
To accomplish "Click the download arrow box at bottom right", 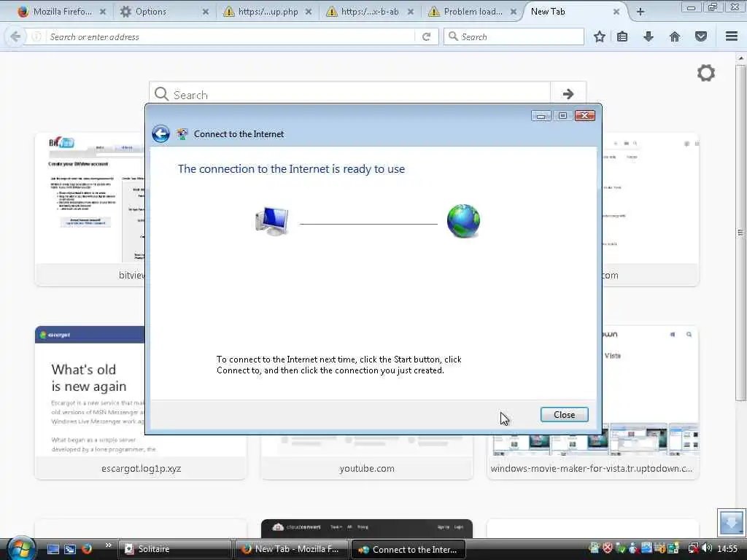I will [731, 522].
